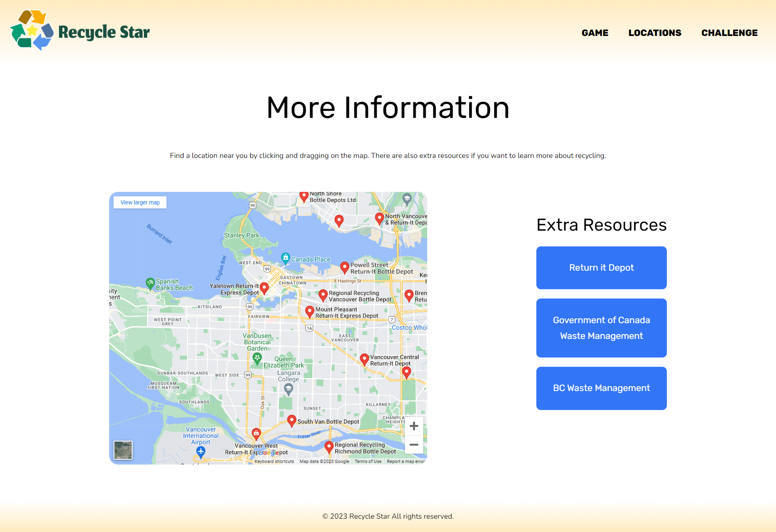
Task: Click the South Van Bottle Depot marker
Action: tap(291, 420)
